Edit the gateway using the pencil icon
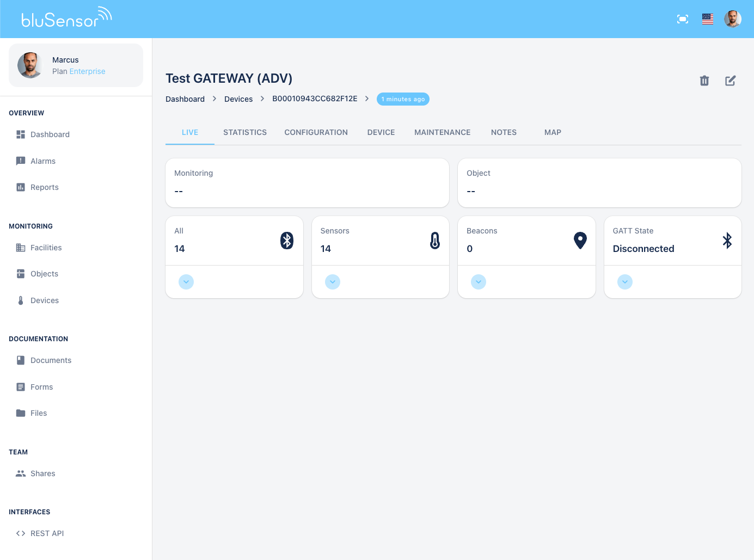The image size is (754, 560). coord(730,80)
